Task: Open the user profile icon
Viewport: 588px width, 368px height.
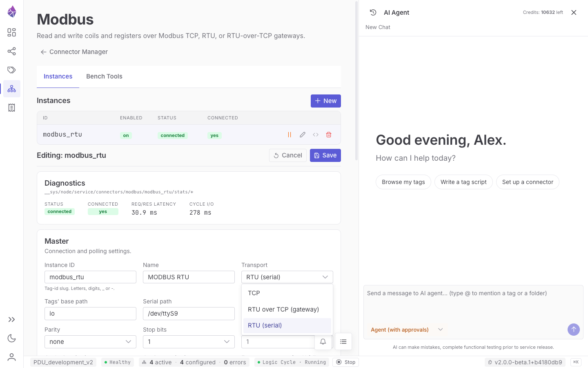Action: (x=12, y=357)
